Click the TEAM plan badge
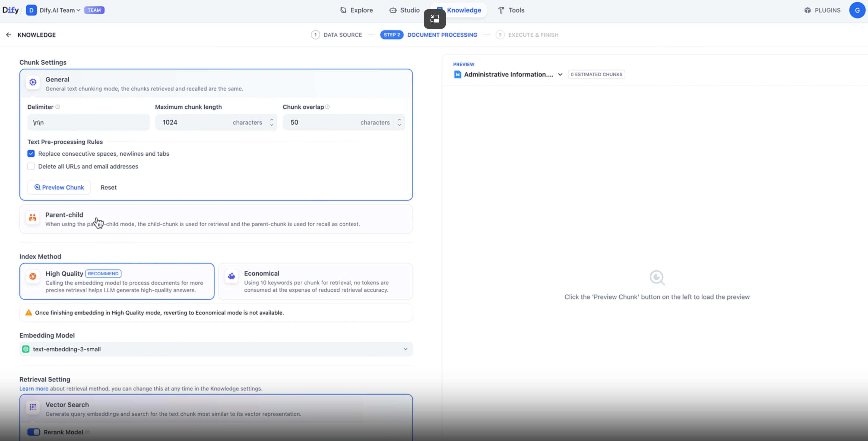The image size is (868, 441). point(94,10)
